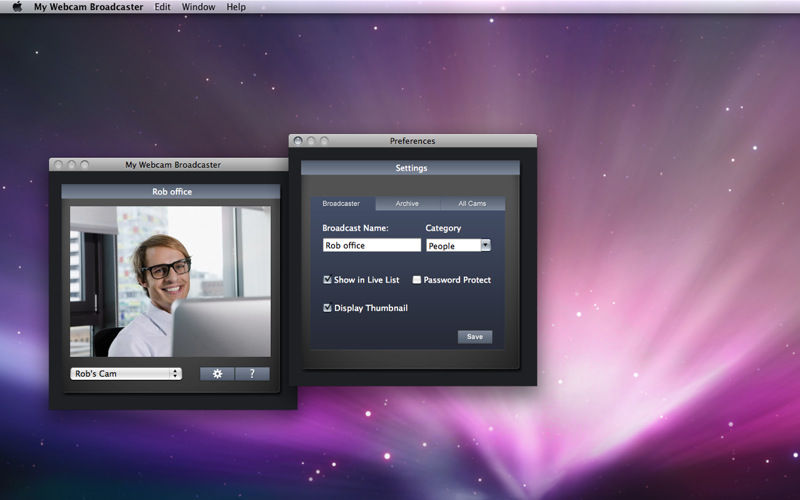Click the Broadcast Name text field
Viewport: 800px width, 500px height.
(371, 245)
